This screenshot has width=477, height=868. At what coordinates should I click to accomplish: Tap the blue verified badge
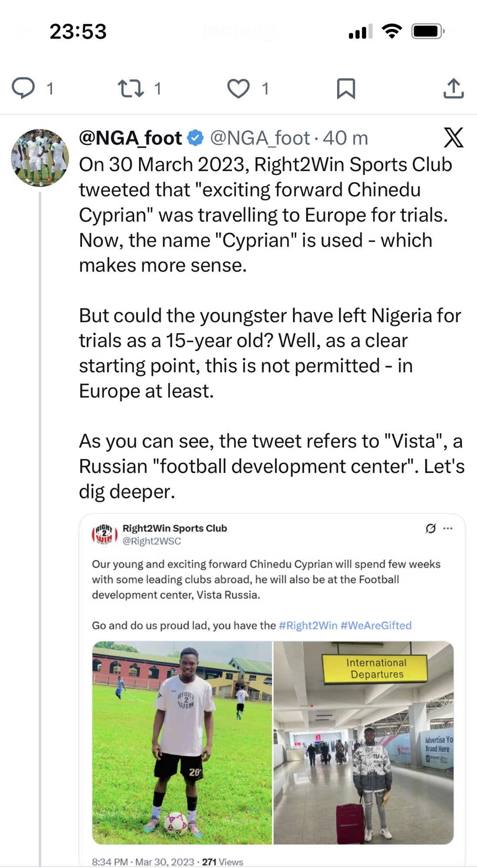coord(195,138)
